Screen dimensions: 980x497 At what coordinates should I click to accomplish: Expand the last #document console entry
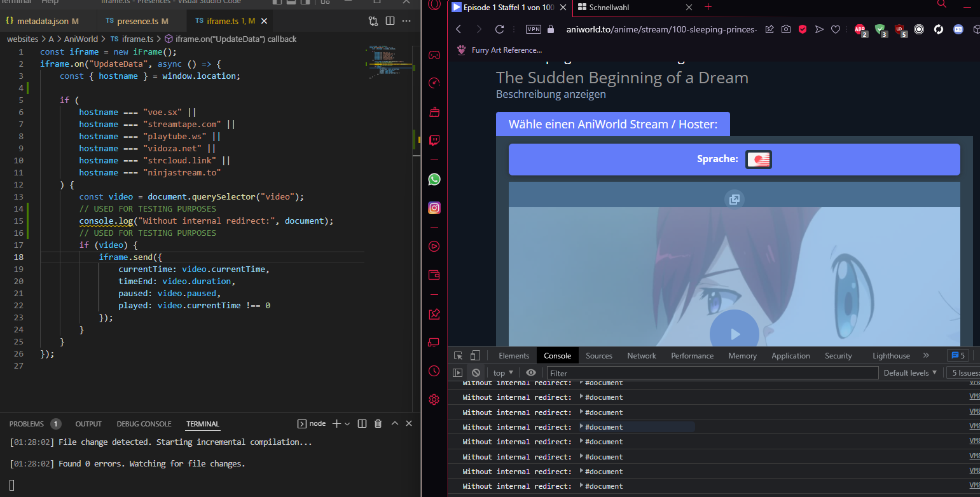[581, 486]
